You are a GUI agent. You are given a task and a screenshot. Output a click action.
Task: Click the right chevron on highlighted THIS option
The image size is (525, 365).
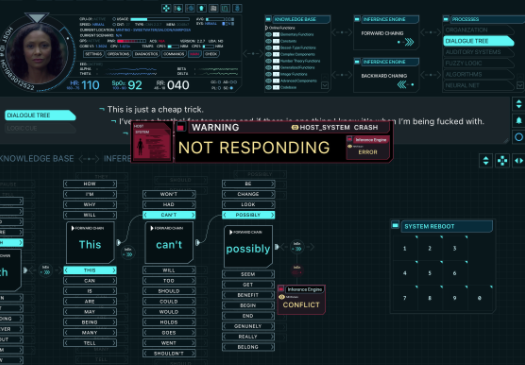click(x=114, y=270)
